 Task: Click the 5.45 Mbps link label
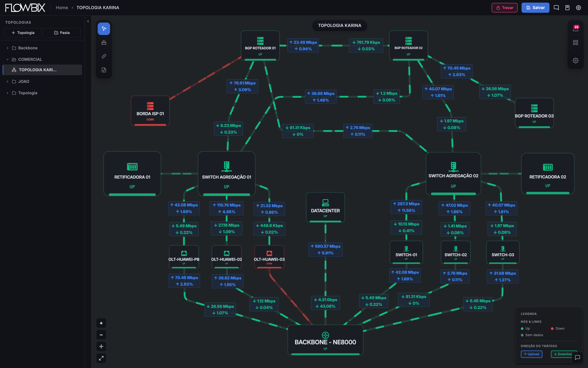(x=478, y=304)
